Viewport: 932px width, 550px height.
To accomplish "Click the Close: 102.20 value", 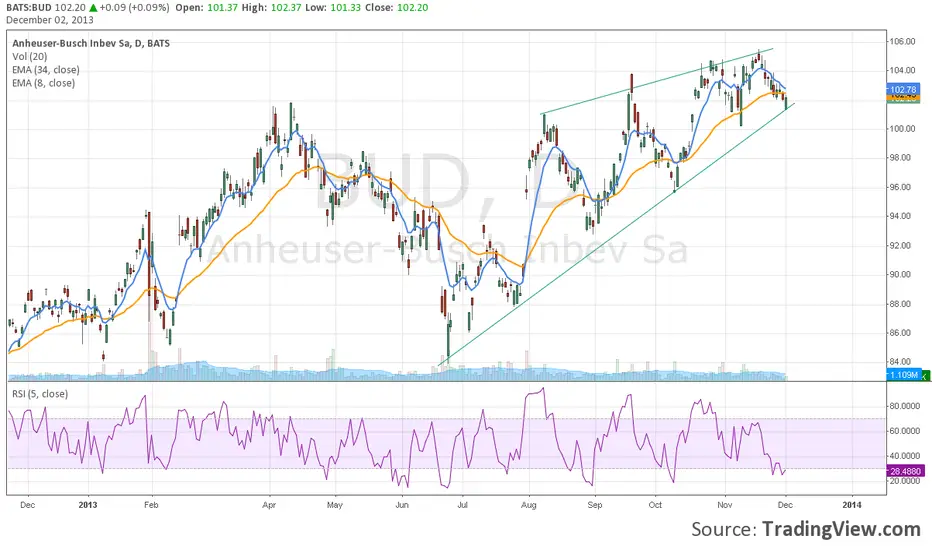I will (396, 8).
